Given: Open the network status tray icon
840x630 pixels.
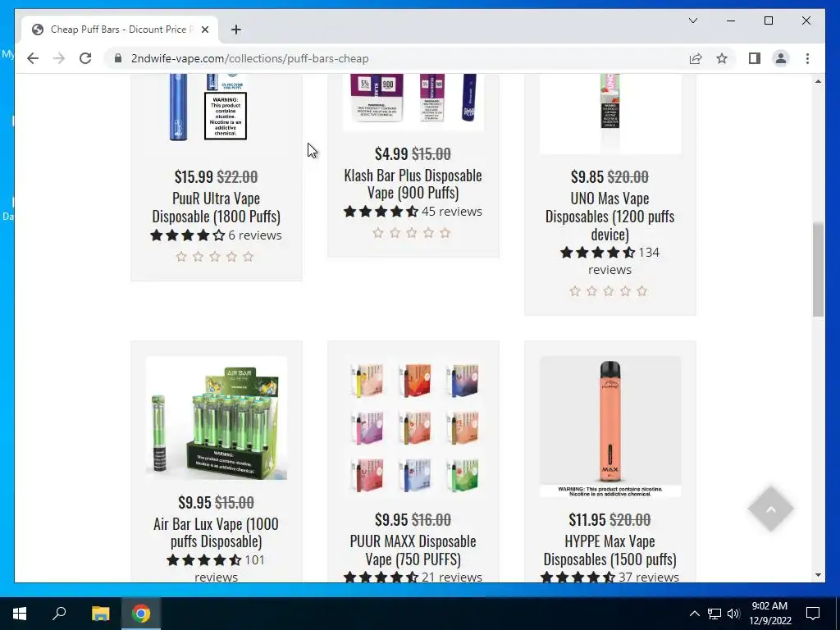Looking at the screenshot, I should 714,614.
